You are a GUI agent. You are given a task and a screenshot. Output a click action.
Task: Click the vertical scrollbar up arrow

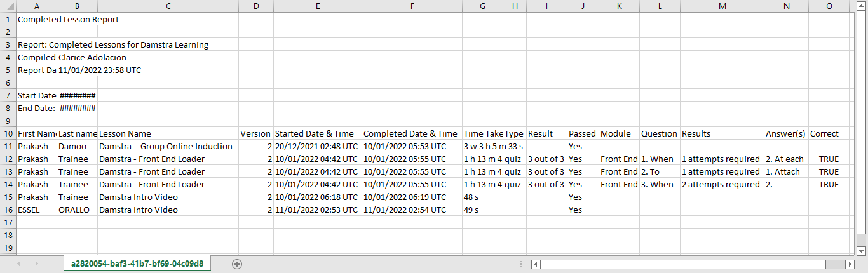pos(862,6)
